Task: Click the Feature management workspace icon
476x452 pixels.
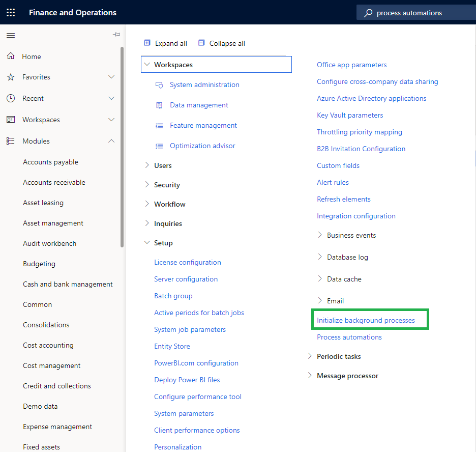Action: tap(159, 125)
